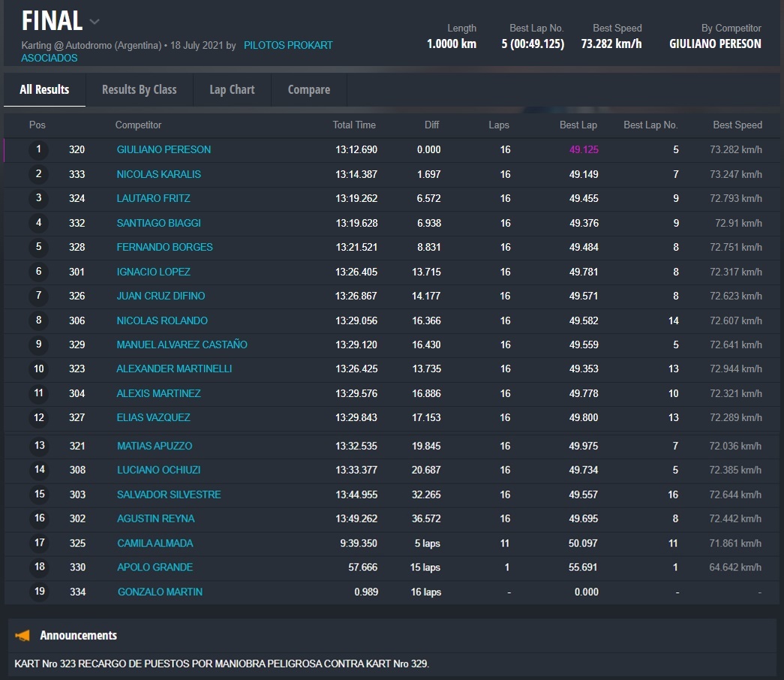Open GONZALO MARTIN competitor link

(160, 591)
